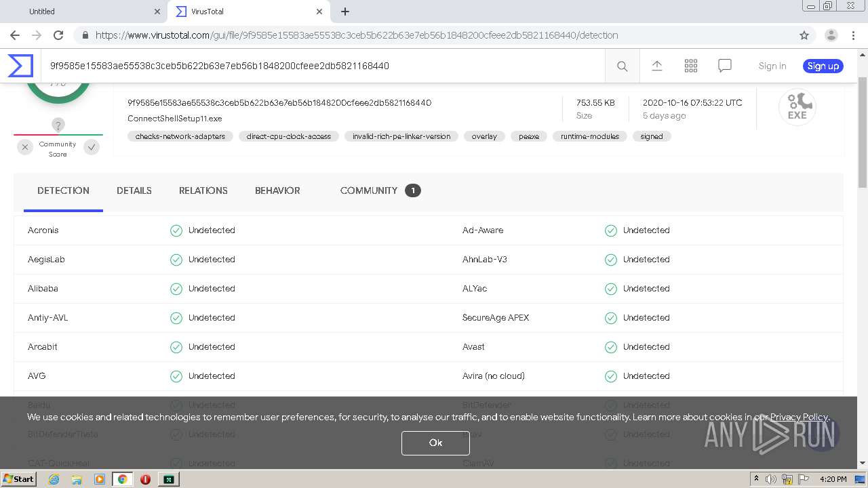Click the invalid-rich-pe-linker-version tag
The image size is (868, 488).
pos(401,136)
